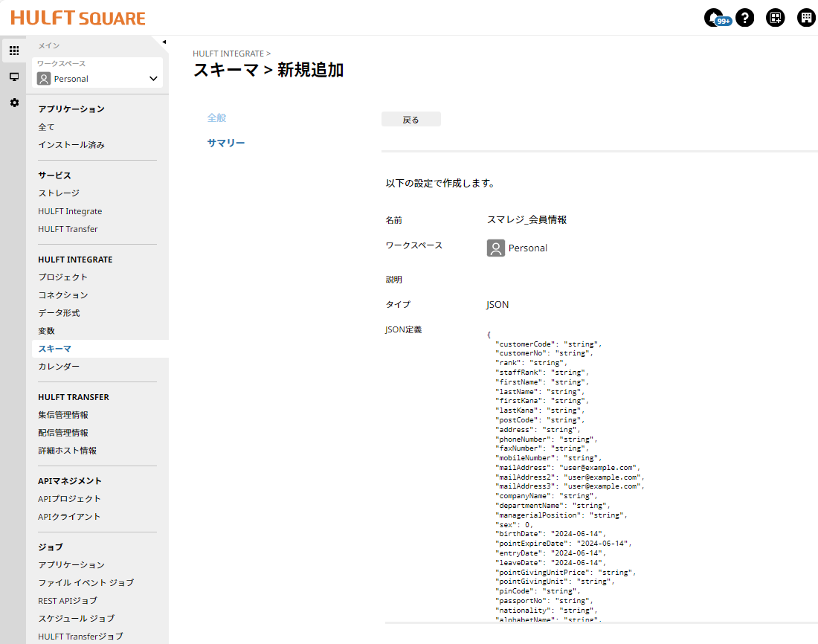Open the rightmost grid icon in header
This screenshot has width=818, height=644.
(806, 18)
